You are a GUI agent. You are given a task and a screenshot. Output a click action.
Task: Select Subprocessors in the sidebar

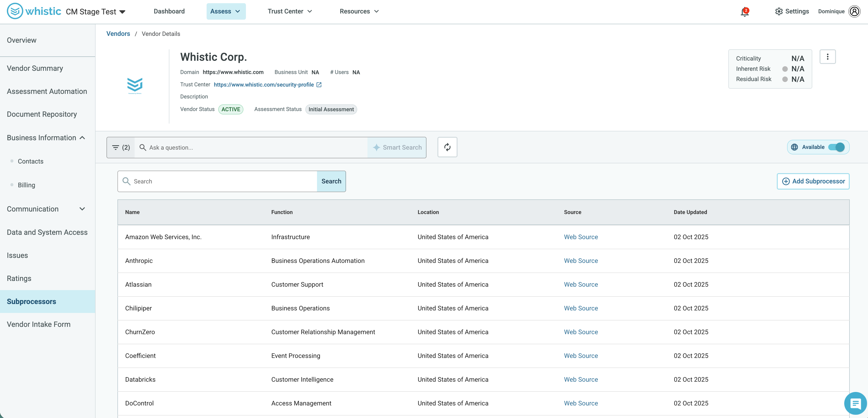pyautogui.click(x=31, y=302)
